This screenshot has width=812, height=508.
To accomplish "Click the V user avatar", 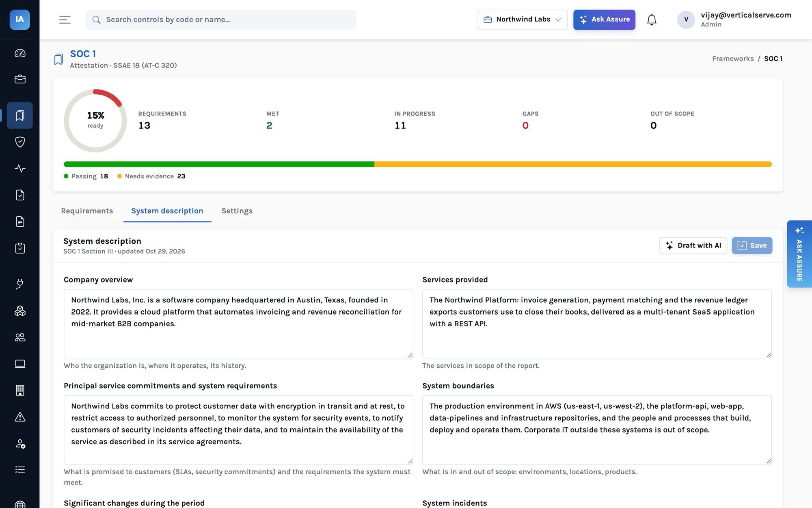I will (x=686, y=20).
